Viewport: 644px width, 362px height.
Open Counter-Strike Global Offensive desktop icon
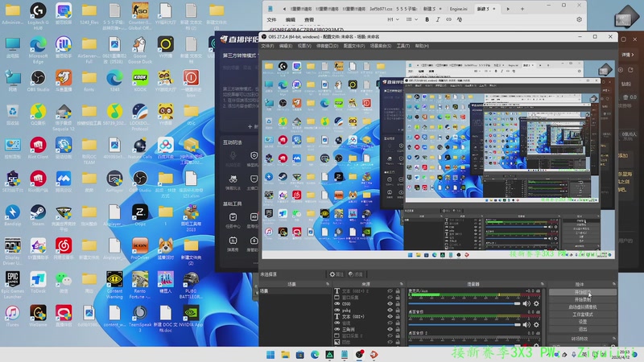coord(140,14)
